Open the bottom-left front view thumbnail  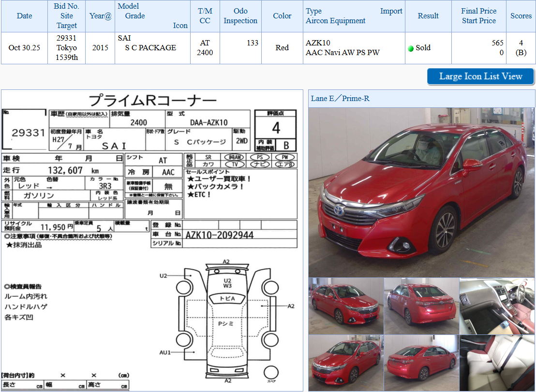345,363
